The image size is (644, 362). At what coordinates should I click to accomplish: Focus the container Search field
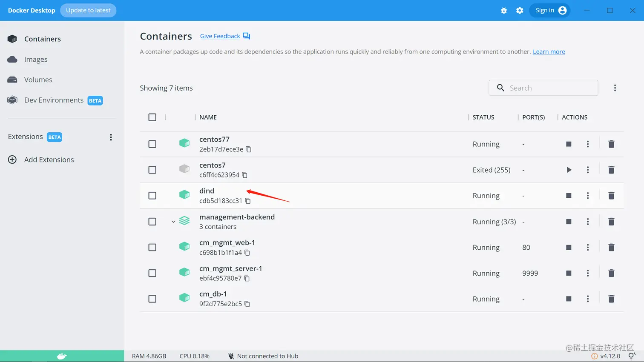pos(543,88)
